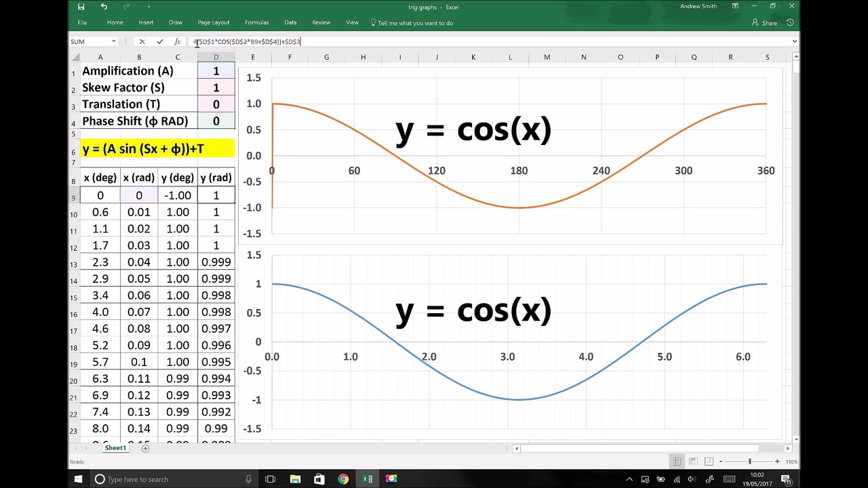
Task: Show hidden system tray icons
Action: [629, 479]
